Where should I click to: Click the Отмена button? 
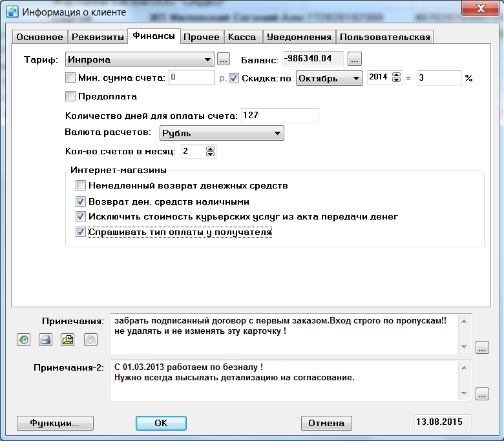[x=326, y=423]
